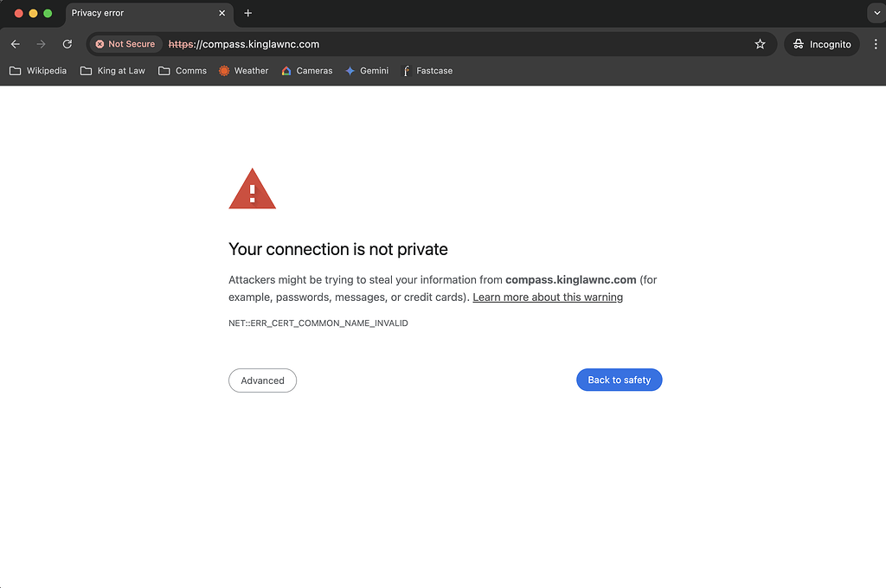This screenshot has width=886, height=588.
Task: Open Fastcase from the bookmarks bar
Action: [427, 71]
